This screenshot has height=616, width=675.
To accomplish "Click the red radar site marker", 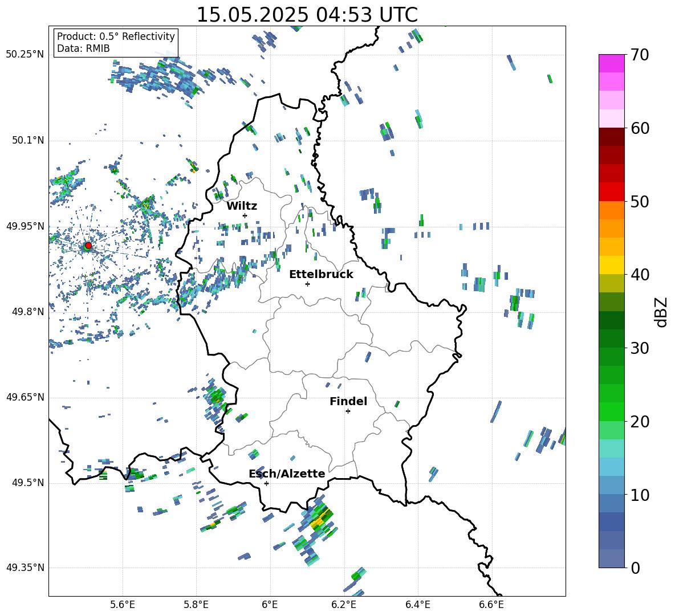I will coord(88,245).
